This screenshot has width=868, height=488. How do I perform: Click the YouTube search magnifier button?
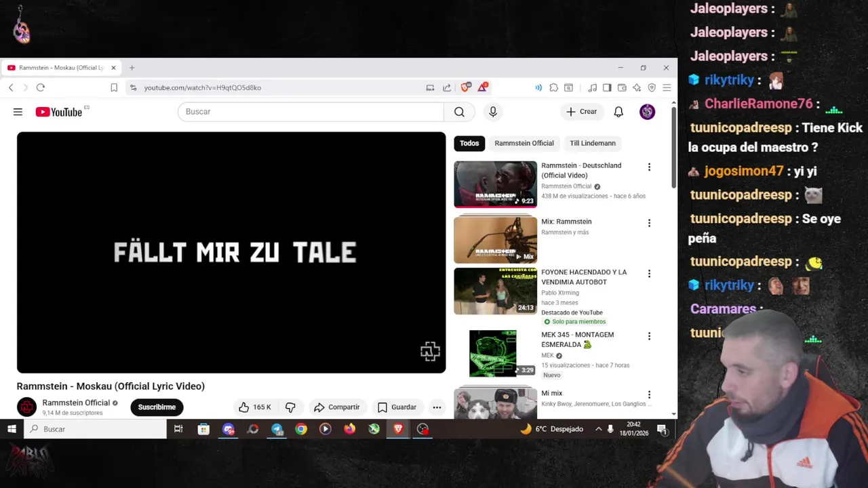[x=459, y=112]
